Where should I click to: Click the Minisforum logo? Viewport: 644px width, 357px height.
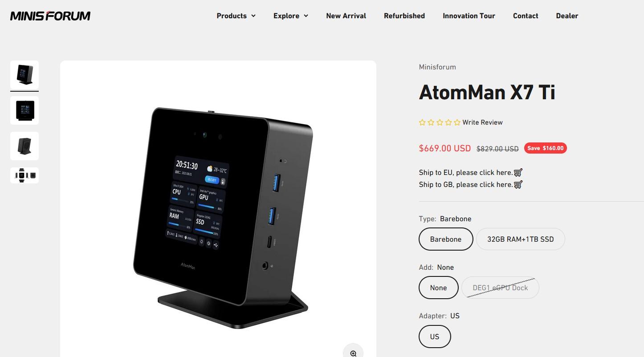(x=50, y=16)
